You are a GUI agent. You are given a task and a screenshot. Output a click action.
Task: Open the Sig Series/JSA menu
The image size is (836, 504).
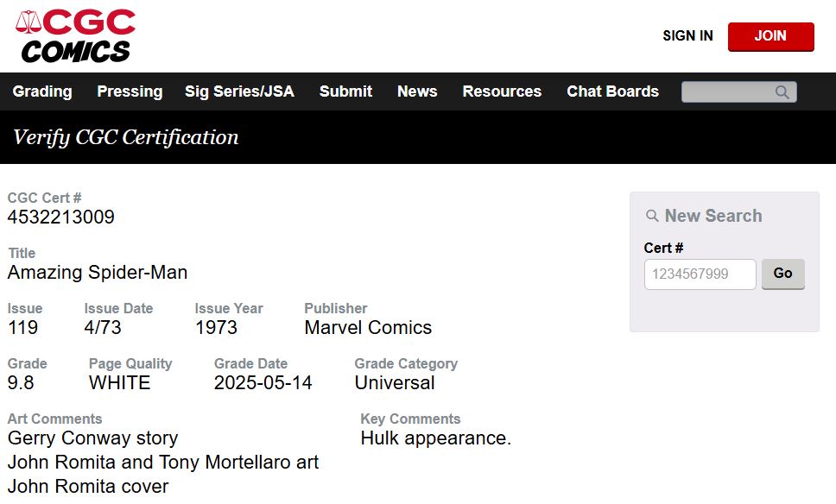[239, 91]
